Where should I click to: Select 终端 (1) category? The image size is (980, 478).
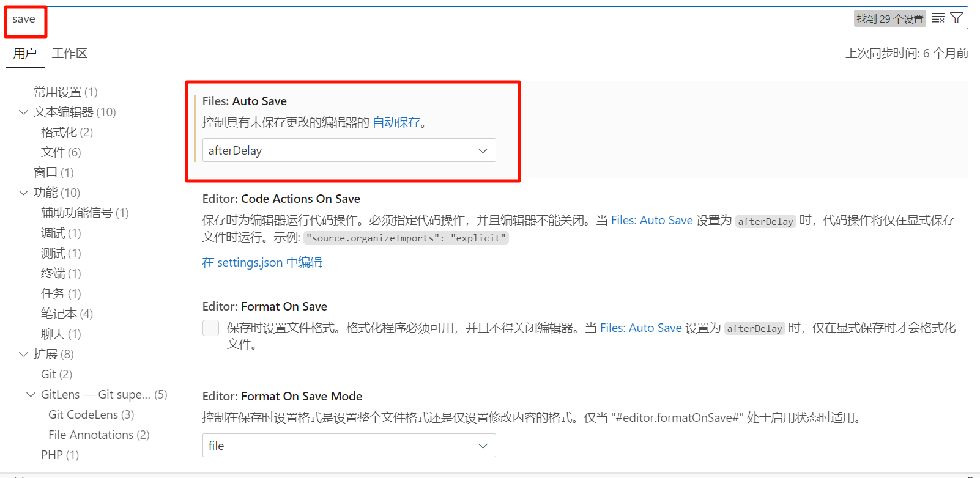pos(61,273)
